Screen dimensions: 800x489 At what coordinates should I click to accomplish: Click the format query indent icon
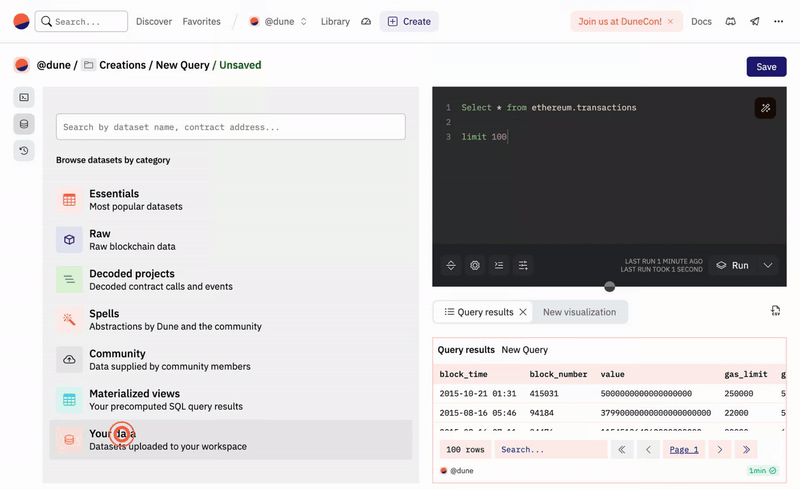pyautogui.click(x=499, y=265)
